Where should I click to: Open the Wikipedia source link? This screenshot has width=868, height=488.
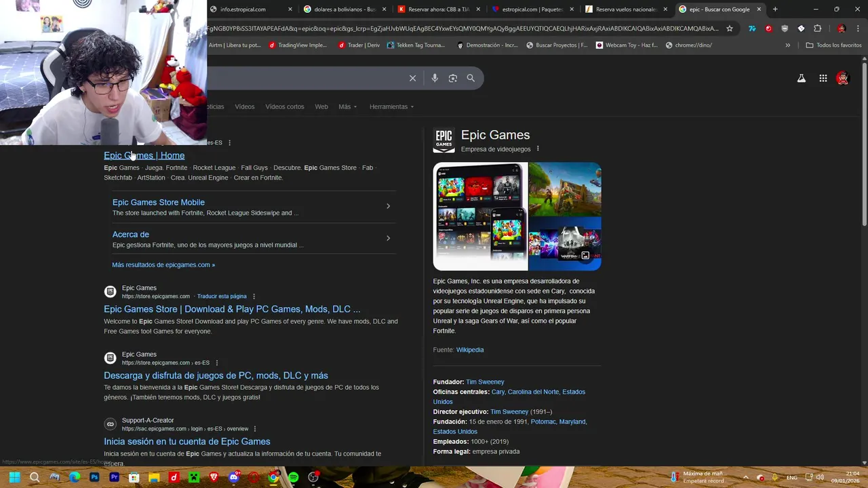click(470, 350)
